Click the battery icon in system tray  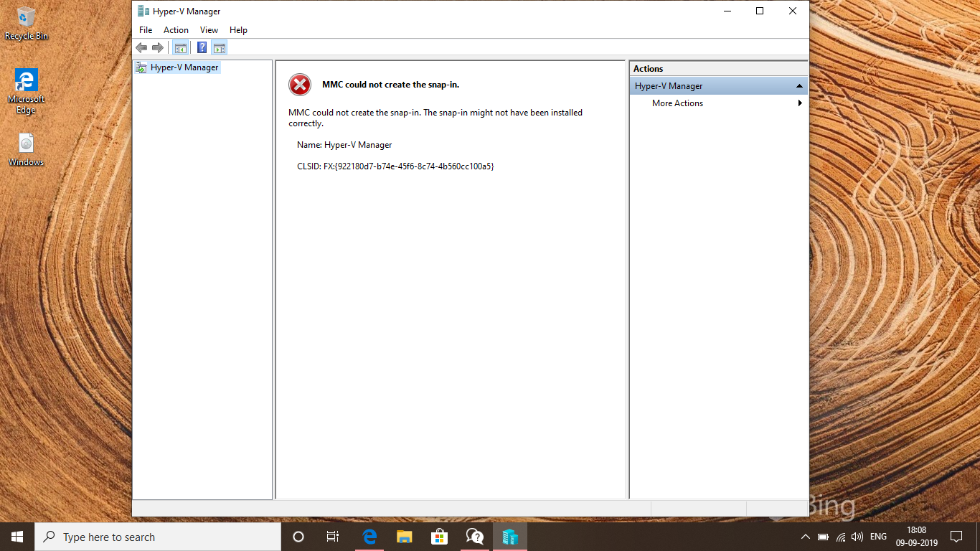click(824, 537)
